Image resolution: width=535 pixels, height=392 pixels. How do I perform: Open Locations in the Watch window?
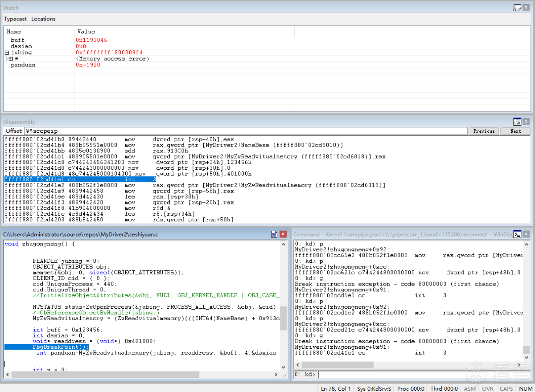[43, 19]
